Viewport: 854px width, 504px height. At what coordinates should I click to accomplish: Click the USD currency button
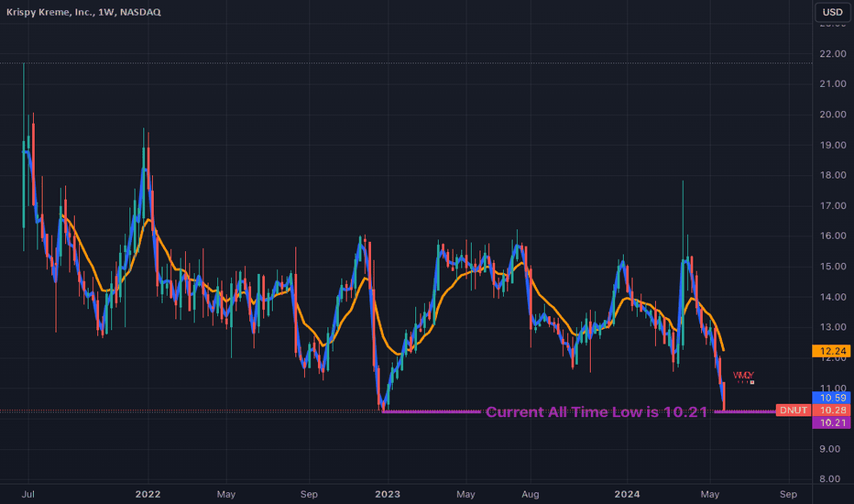(x=832, y=12)
